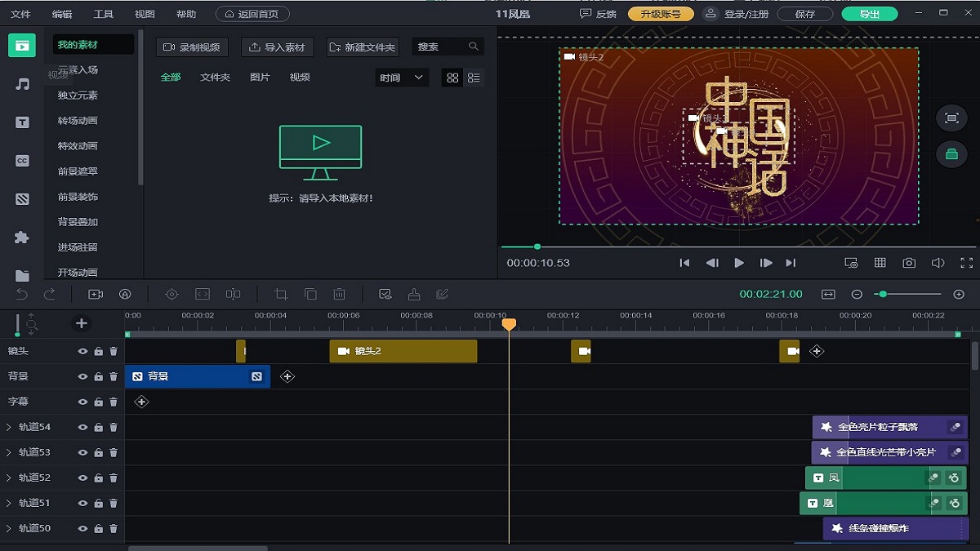The width and height of the screenshot is (980, 551).
Task: Switch to the 图片 tab
Action: click(x=260, y=78)
